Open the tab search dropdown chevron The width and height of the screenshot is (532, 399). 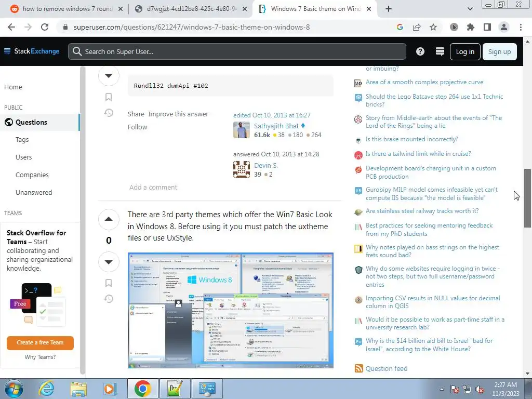point(470,9)
